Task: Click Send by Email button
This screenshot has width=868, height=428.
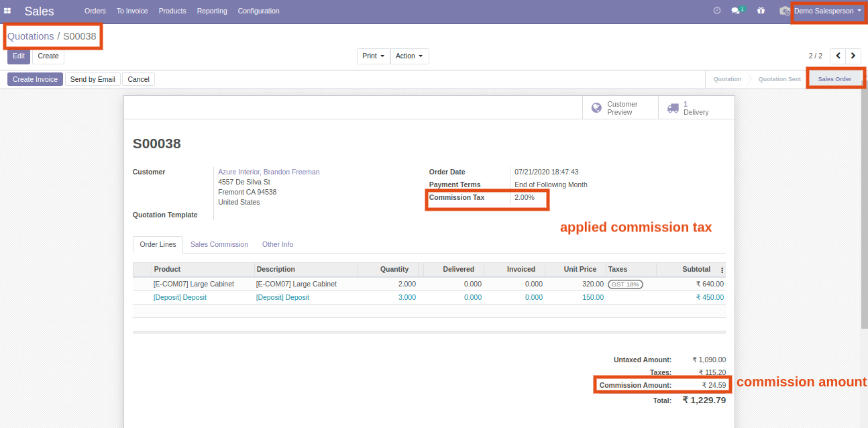Action: coord(93,79)
